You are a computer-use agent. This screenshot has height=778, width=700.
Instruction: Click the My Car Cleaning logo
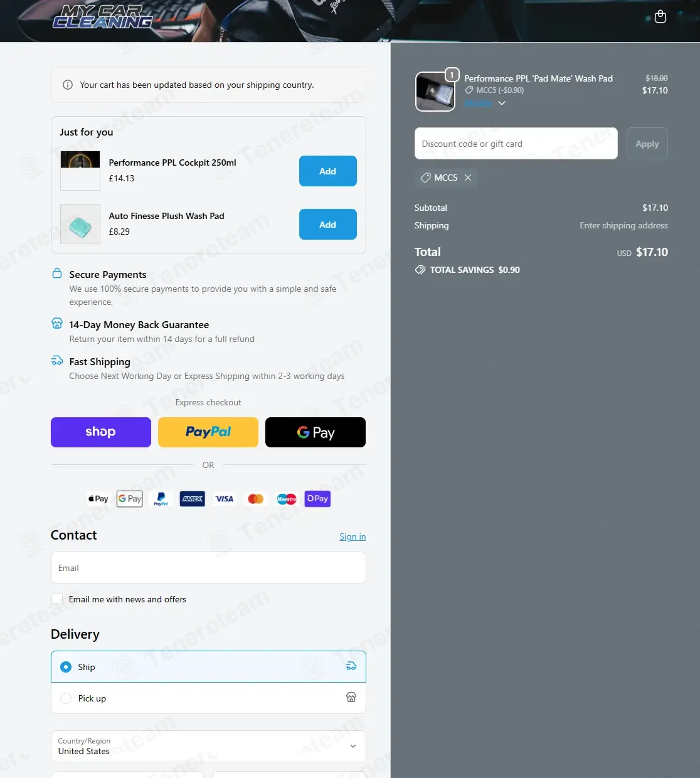[102, 17]
